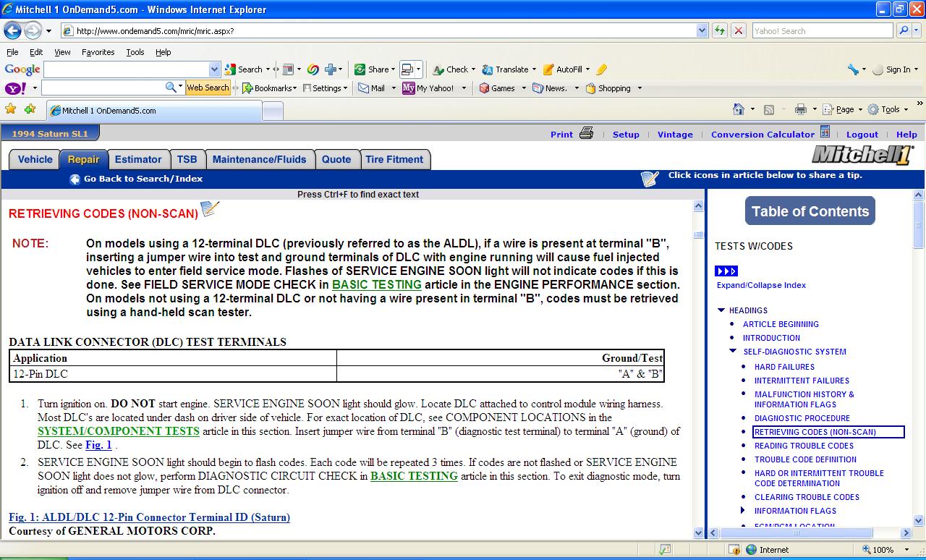
Task: Click the Table of Contents button
Action: [810, 211]
